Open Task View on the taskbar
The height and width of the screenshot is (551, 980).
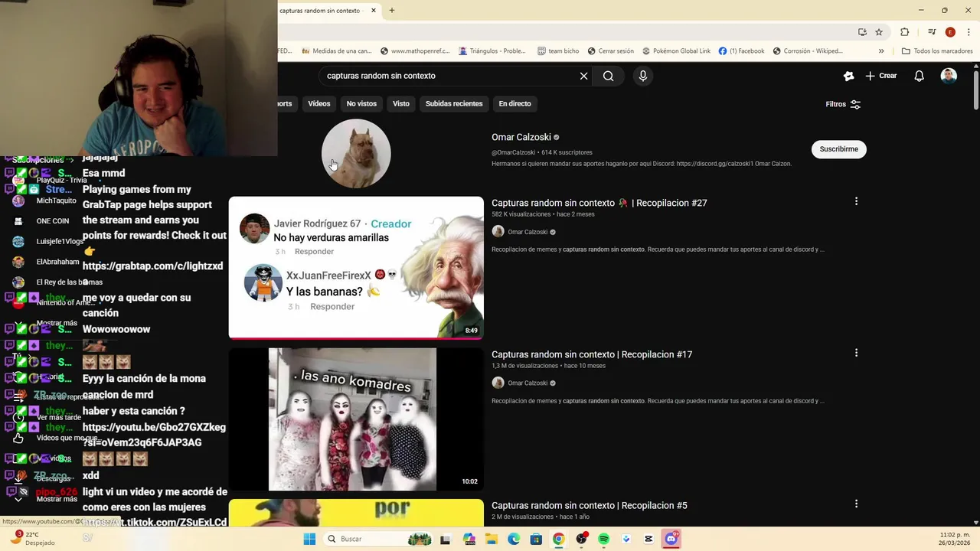pos(445,539)
